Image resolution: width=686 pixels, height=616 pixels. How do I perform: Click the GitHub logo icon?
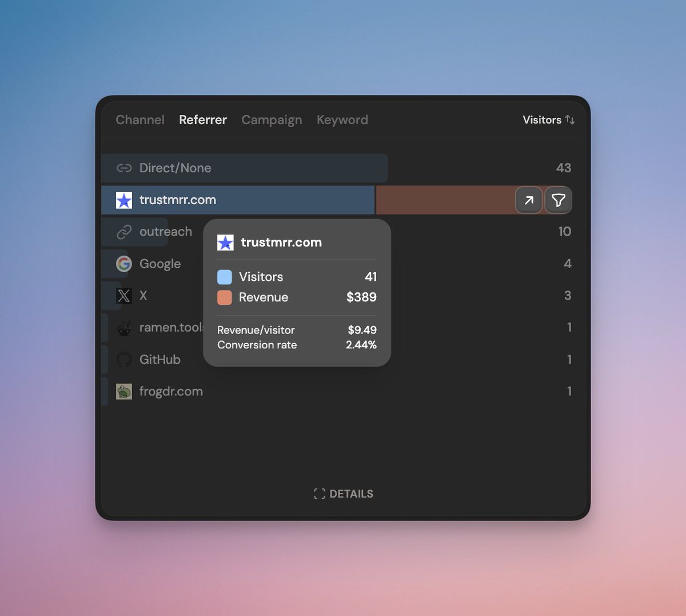point(124,359)
